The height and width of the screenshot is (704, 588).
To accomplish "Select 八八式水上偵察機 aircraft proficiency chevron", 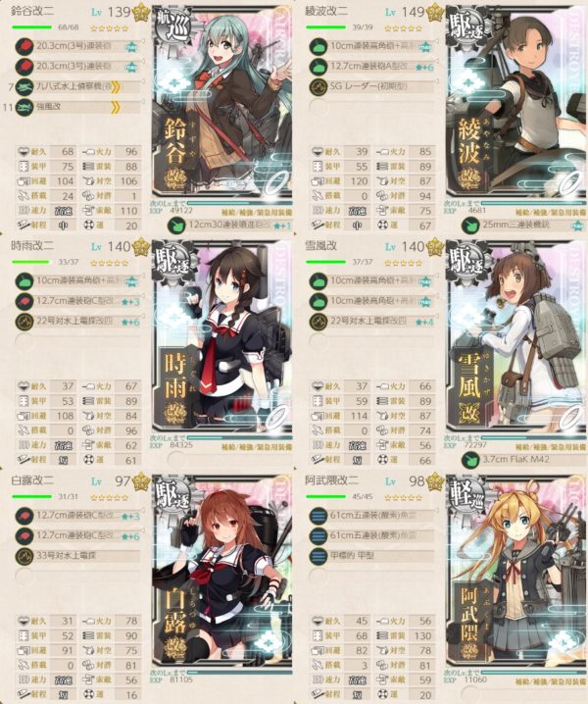I will [116, 86].
